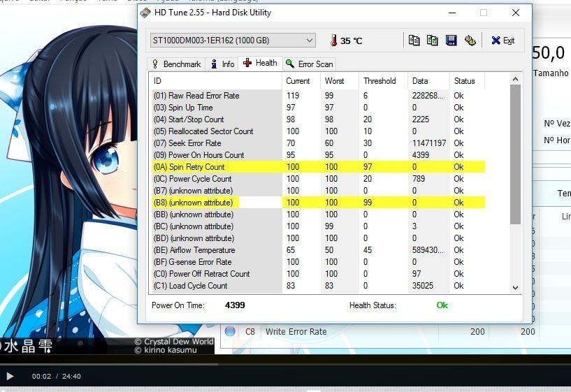Click the scroll down arrow in the attribute list
Image resolution: width=571 pixels, height=392 pixels.
pos(516,287)
